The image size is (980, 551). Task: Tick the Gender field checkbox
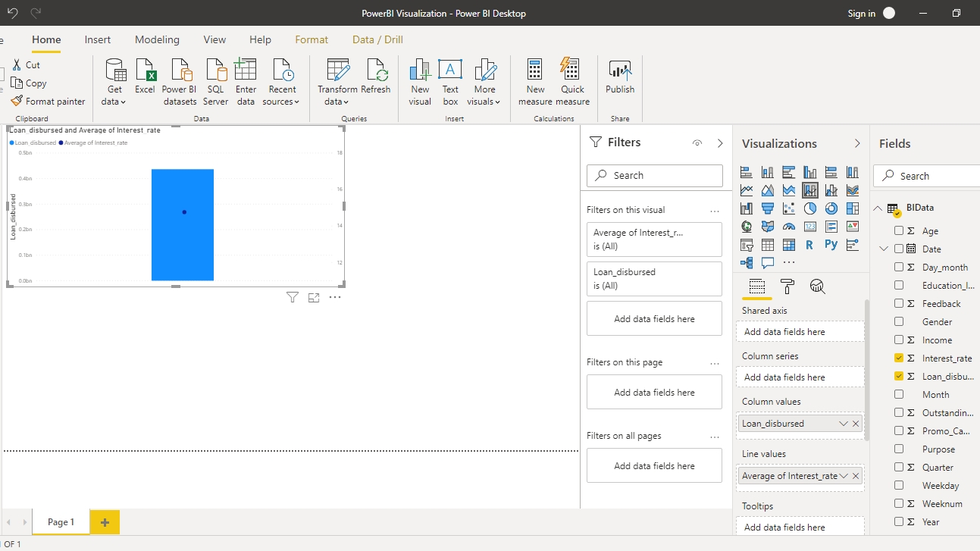point(899,322)
